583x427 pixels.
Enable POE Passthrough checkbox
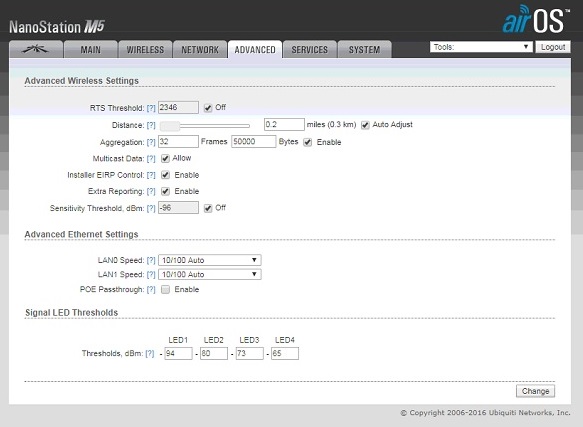(165, 290)
